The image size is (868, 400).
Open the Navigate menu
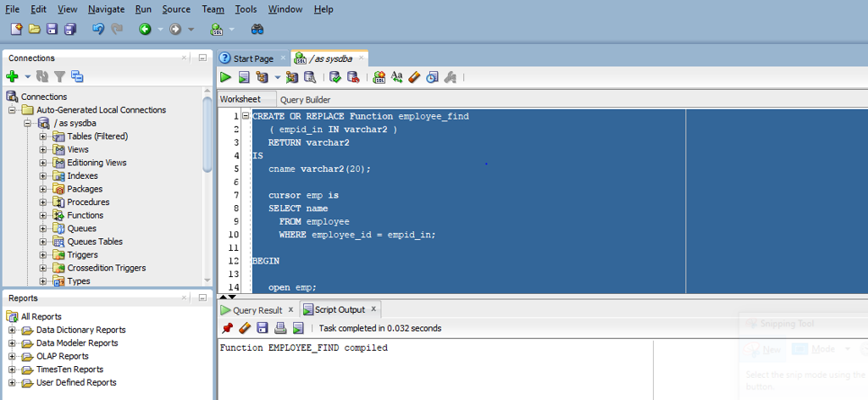[107, 8]
